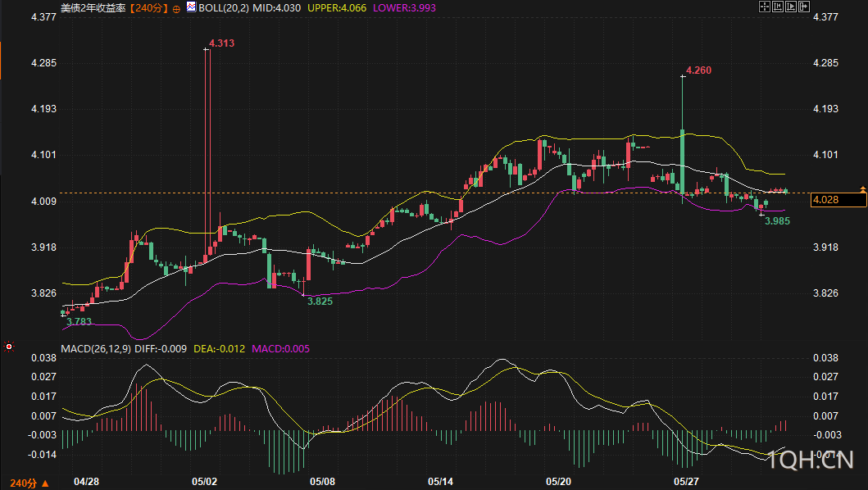Screen dimensions: 868x490
Task: Expand the period menu with orange triangle
Action: 45,483
